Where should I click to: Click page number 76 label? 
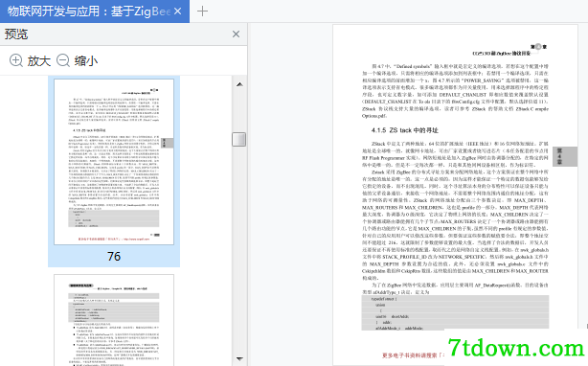pos(114,257)
